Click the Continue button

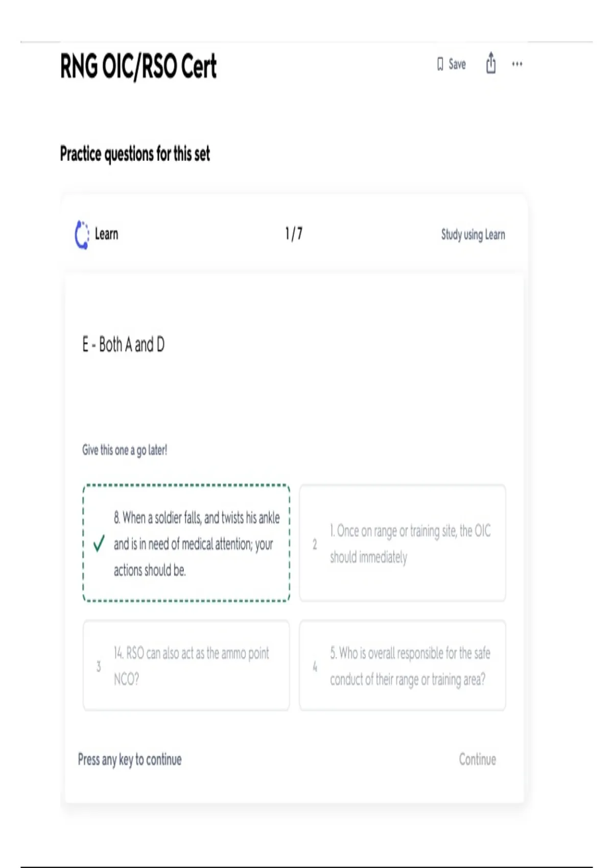(x=477, y=759)
